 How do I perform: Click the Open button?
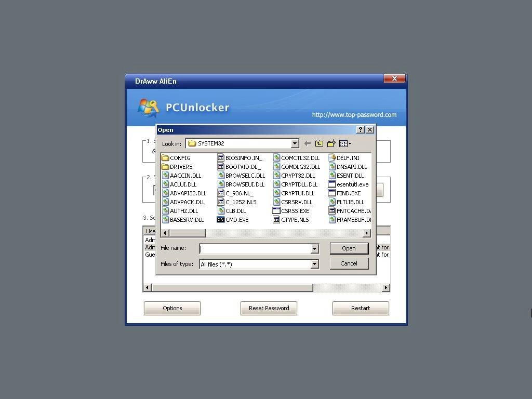click(349, 248)
